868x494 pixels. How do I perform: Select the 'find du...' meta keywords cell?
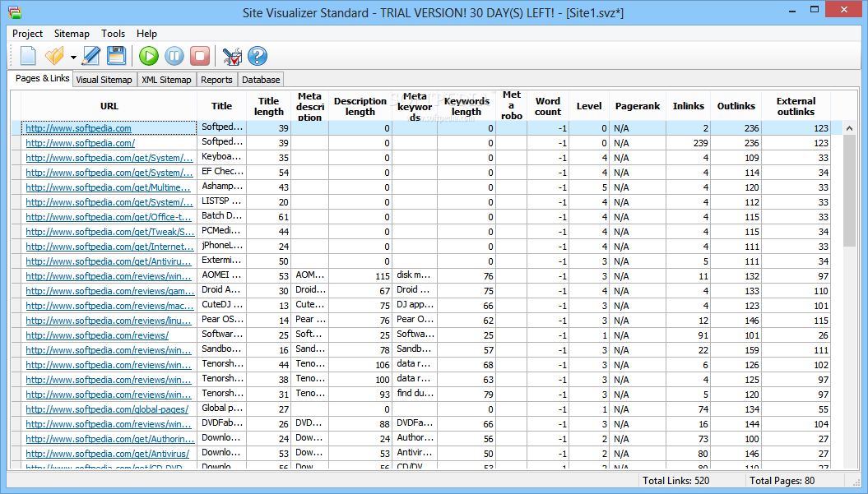[415, 394]
